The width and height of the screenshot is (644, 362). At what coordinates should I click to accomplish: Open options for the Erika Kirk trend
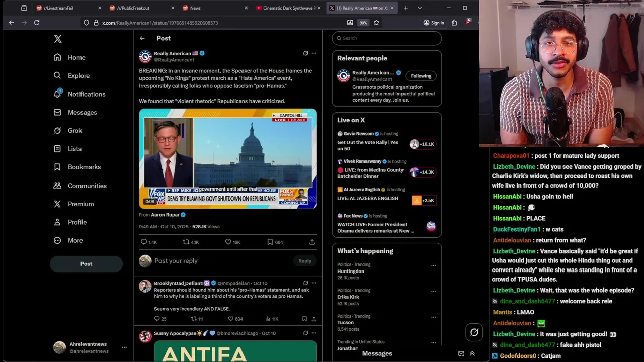point(433,291)
